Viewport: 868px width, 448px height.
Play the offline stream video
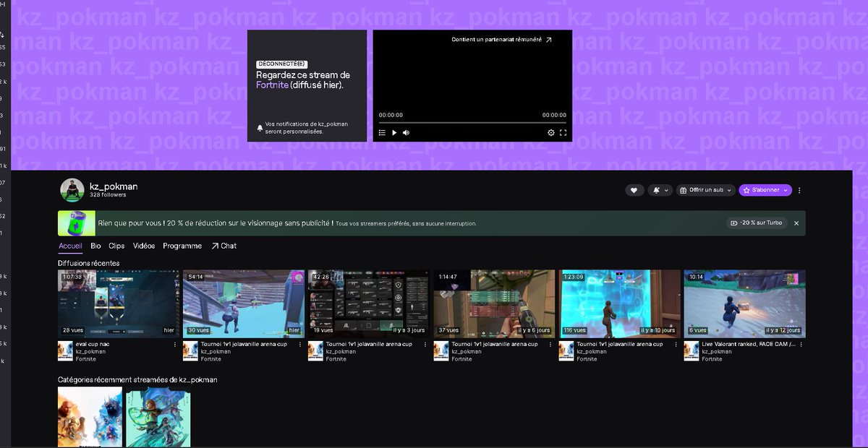[x=394, y=132]
